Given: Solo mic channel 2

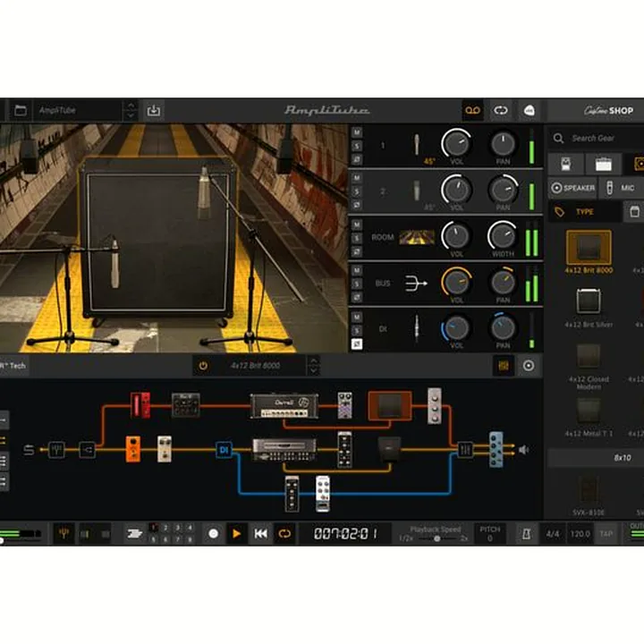Looking at the screenshot, I should tap(357, 191).
